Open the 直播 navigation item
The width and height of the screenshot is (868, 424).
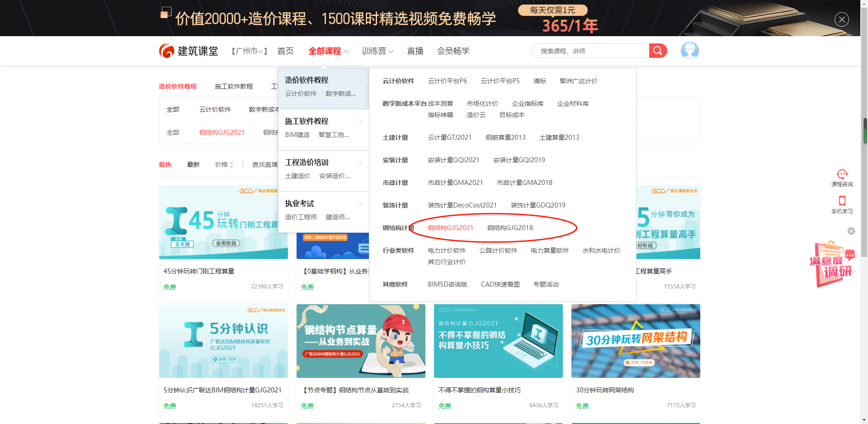[415, 51]
